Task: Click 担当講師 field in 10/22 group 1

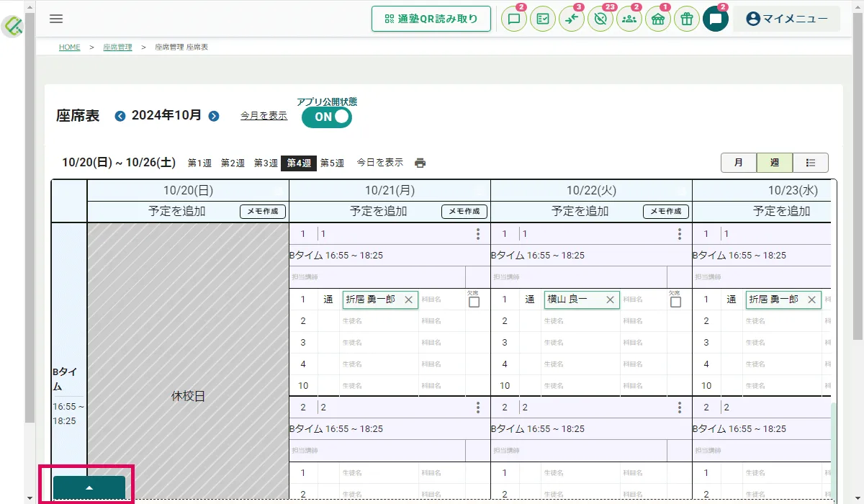Action: (579, 277)
